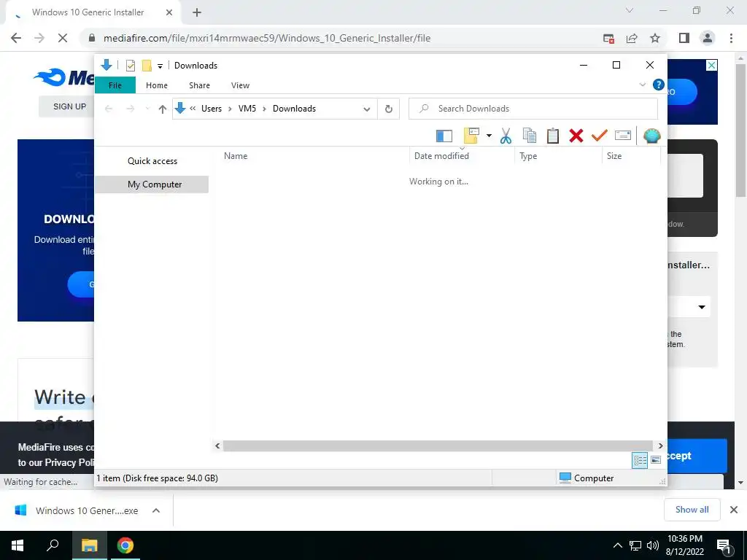The height and width of the screenshot is (560, 747).
Task: Click the horizontal scrollbar in file list
Action: click(x=438, y=446)
